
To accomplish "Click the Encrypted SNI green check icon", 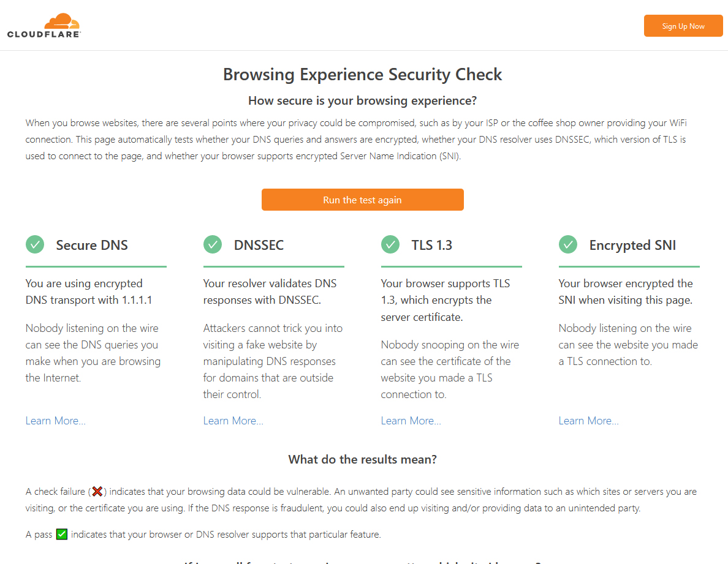I will point(568,244).
